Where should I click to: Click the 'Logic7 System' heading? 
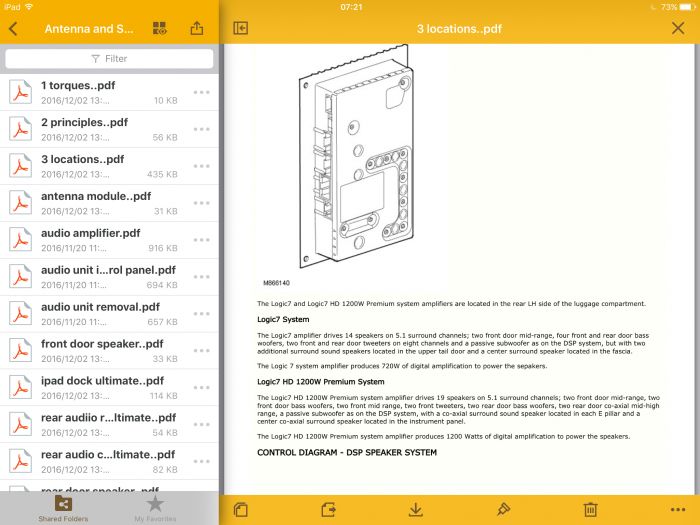(283, 319)
